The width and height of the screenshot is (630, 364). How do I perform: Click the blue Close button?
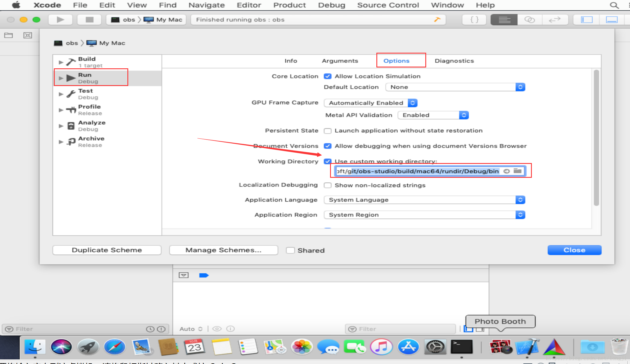pos(574,250)
